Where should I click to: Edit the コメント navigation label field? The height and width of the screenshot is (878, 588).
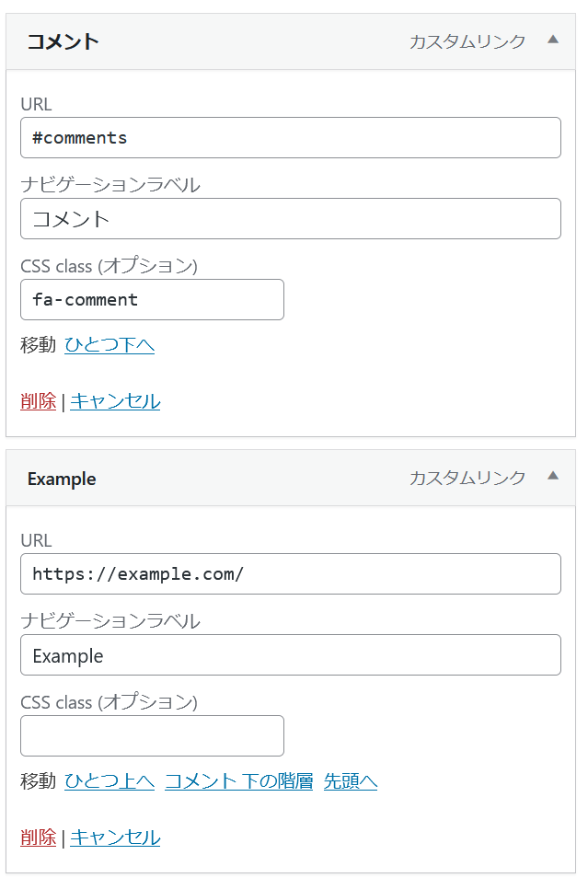click(291, 219)
